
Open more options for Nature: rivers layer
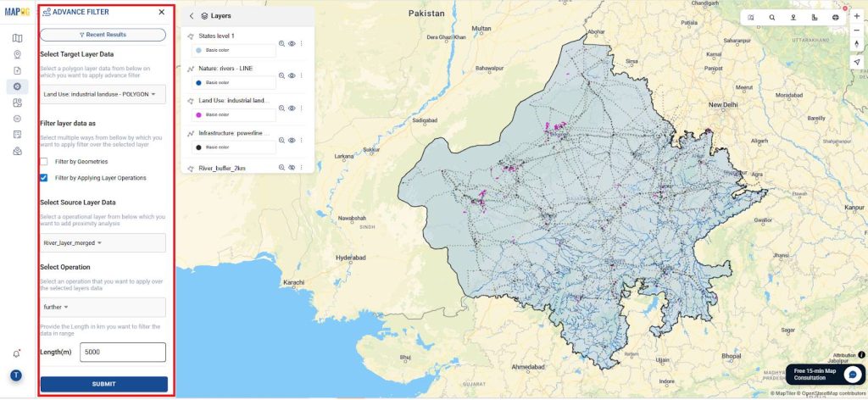302,75
